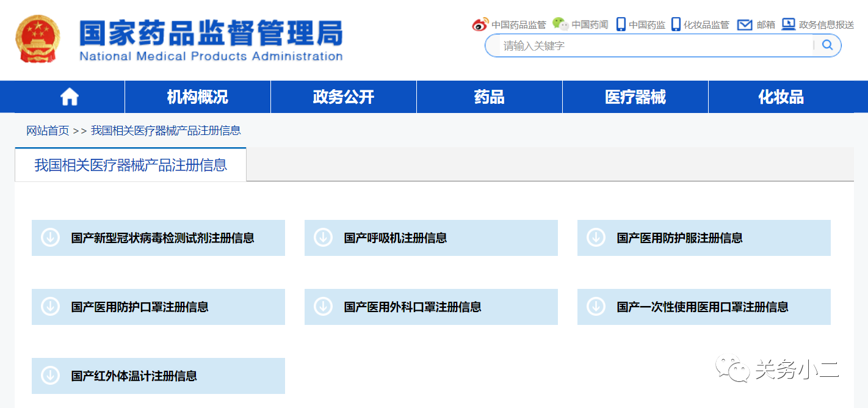This screenshot has width=868, height=408.
Task: Go to 网站首页 breadcrumb link
Action: pos(46,130)
